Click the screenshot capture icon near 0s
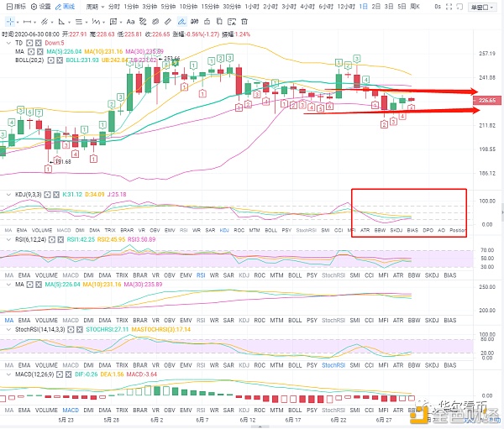 pyautogui.click(x=459, y=7)
